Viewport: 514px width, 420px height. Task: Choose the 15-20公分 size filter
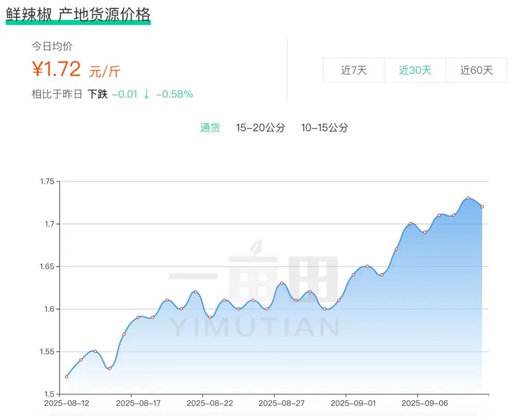261,127
